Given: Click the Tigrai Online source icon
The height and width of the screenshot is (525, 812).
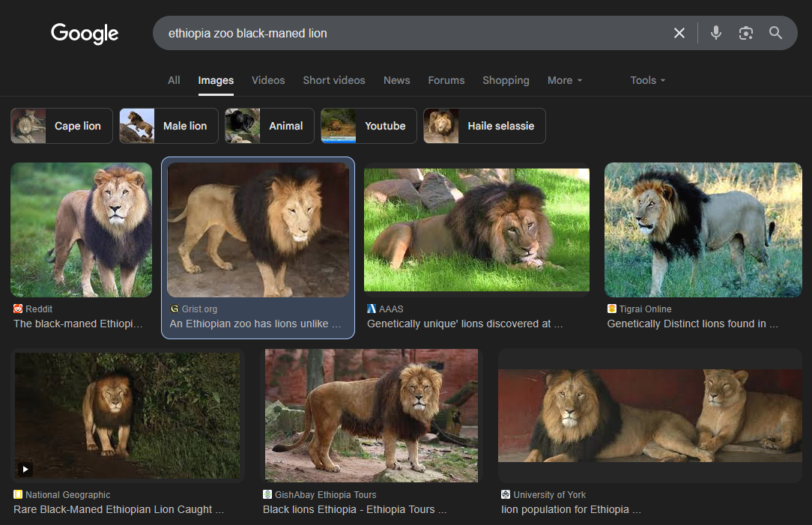Looking at the screenshot, I should [611, 309].
